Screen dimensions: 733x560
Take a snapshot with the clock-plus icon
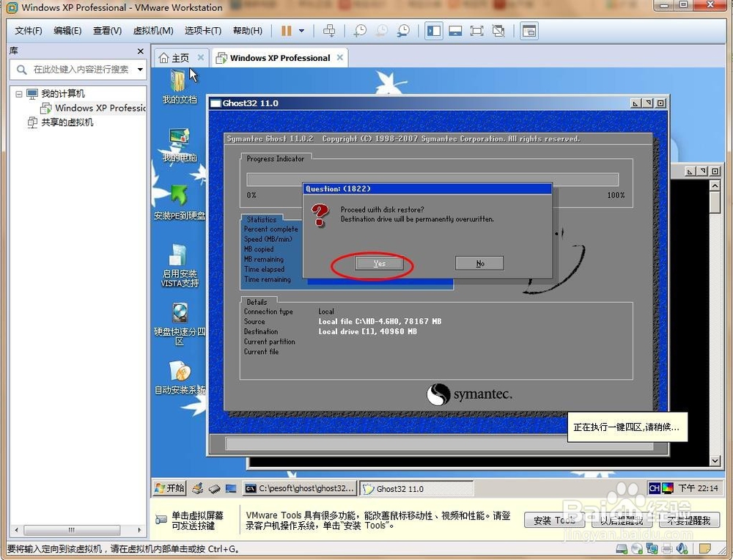click(x=359, y=31)
